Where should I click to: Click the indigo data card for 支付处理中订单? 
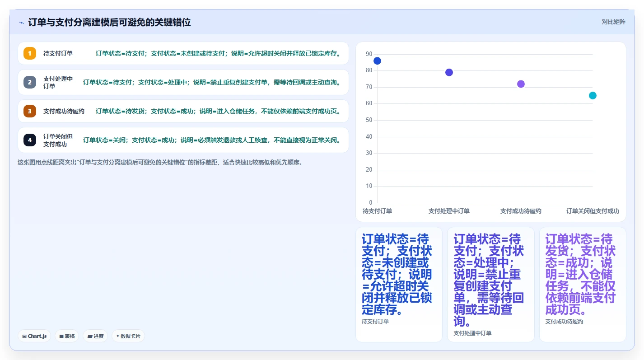tap(491, 285)
